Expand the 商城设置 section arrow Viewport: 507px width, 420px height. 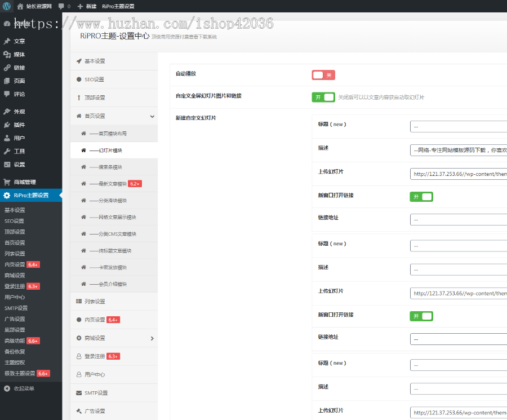(x=152, y=338)
